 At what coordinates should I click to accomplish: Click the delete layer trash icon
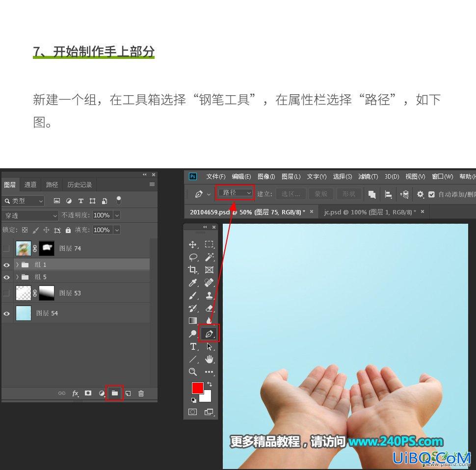(141, 393)
